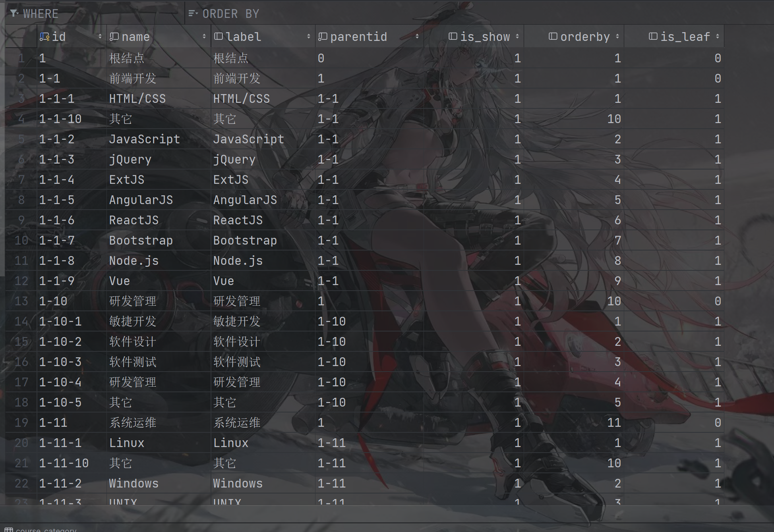Click the column icon beside is_show header
This screenshot has height=532, width=774.
(x=453, y=36)
